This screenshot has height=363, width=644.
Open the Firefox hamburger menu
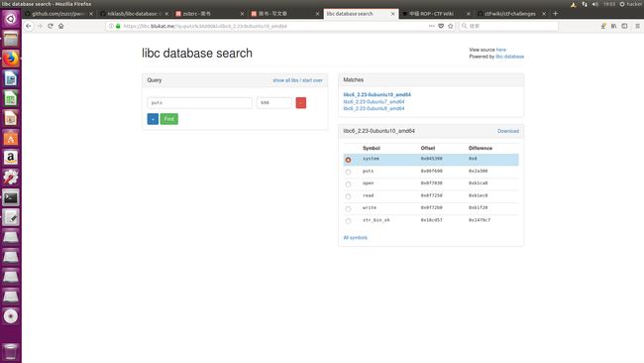click(637, 26)
